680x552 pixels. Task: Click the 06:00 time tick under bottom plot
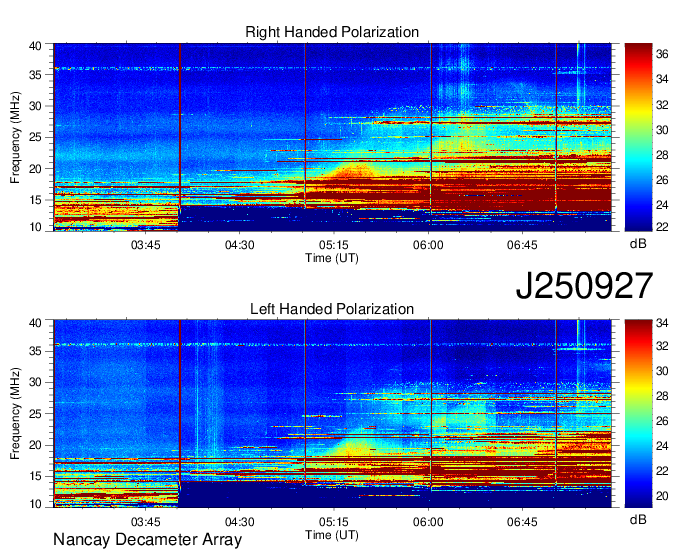(428, 521)
